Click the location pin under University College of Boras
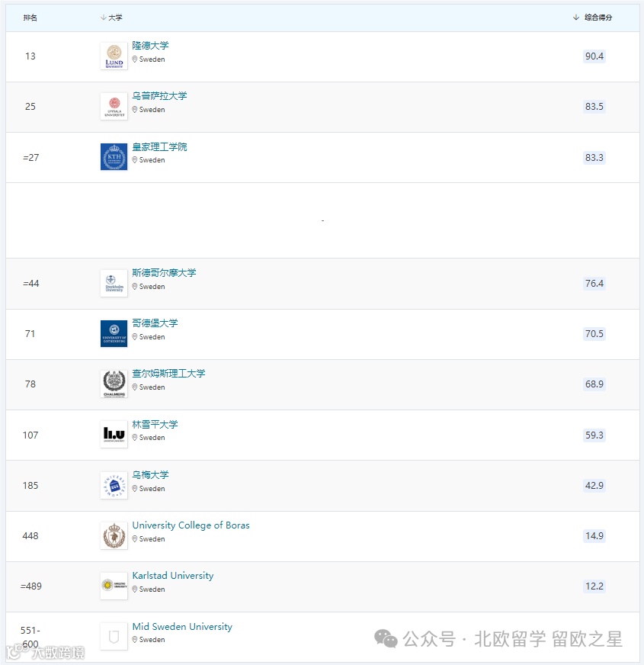This screenshot has height=665, width=644. tap(134, 538)
